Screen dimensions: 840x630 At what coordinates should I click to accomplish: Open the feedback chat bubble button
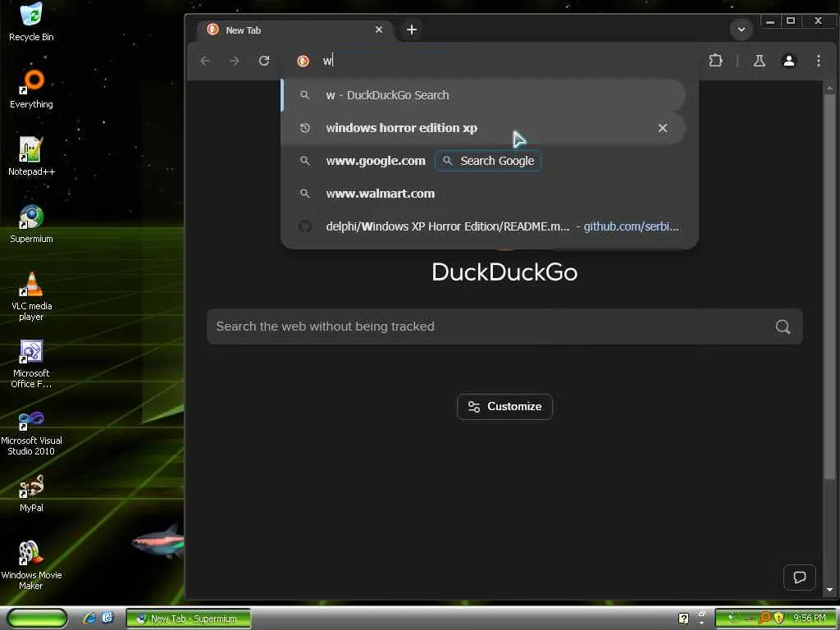(799, 577)
